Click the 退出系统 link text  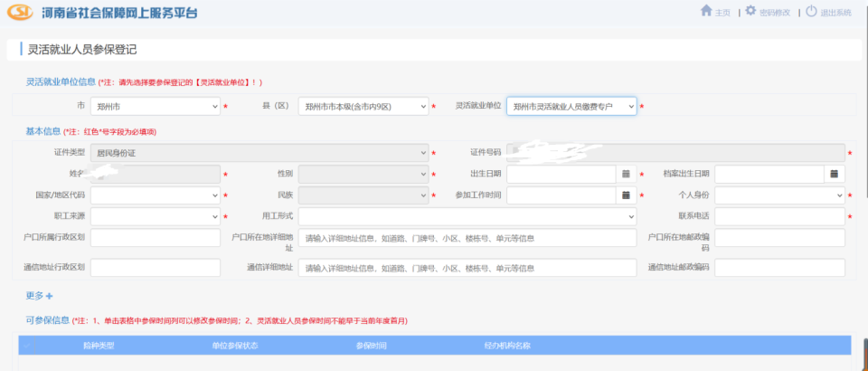835,13
